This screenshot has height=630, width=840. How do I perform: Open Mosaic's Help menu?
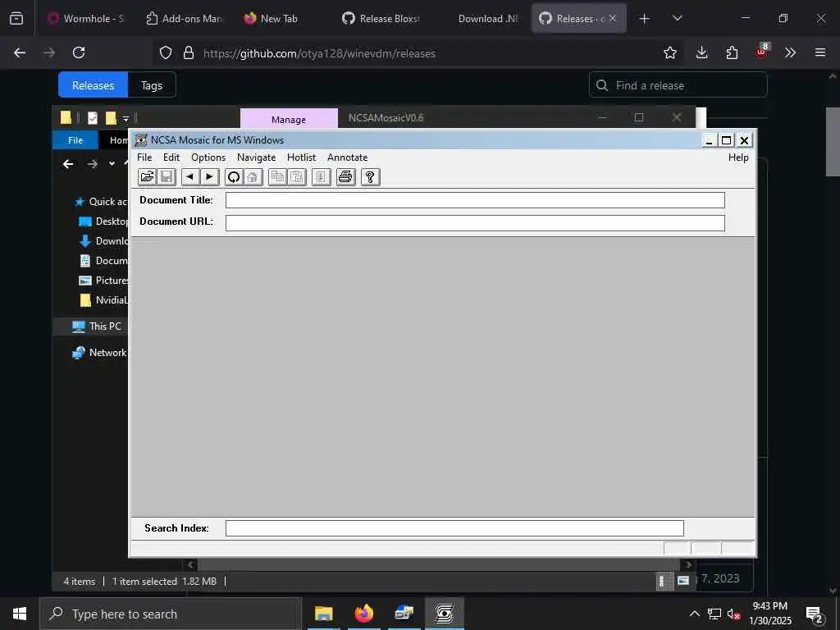pyautogui.click(x=738, y=157)
